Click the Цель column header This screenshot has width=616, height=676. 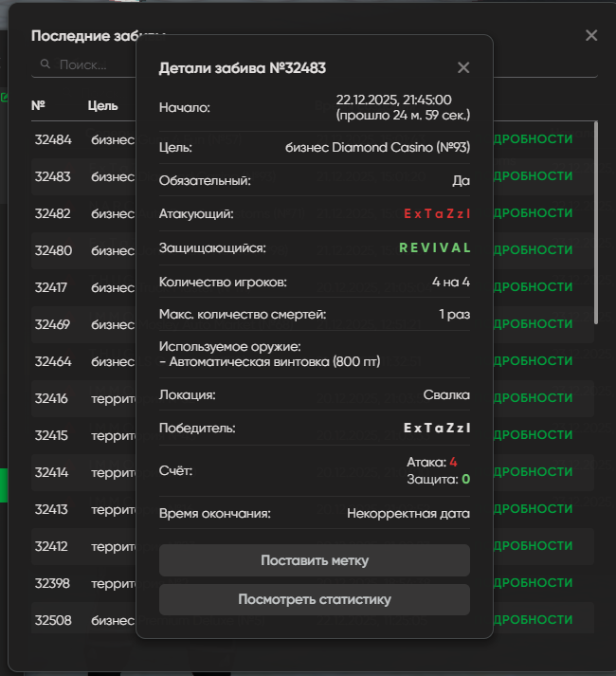(x=103, y=105)
